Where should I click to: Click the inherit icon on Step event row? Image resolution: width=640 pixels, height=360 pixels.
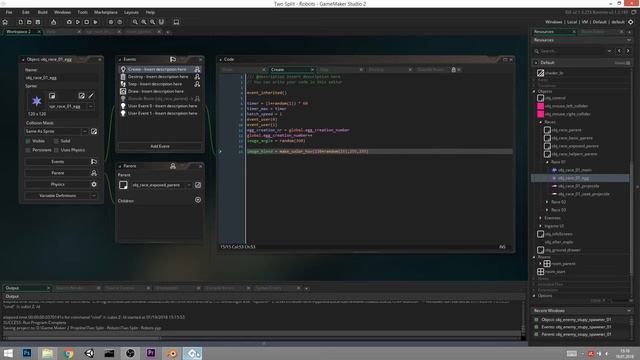coord(197,84)
